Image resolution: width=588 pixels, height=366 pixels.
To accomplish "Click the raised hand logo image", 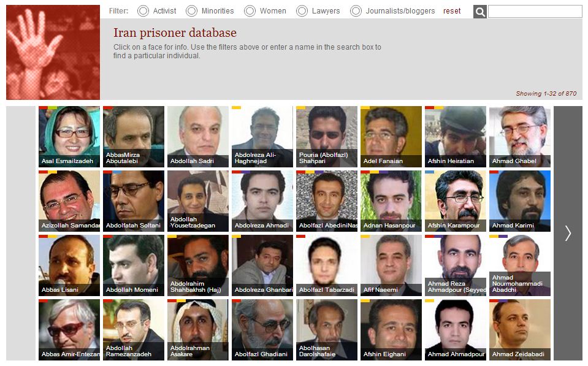I will coord(53,52).
